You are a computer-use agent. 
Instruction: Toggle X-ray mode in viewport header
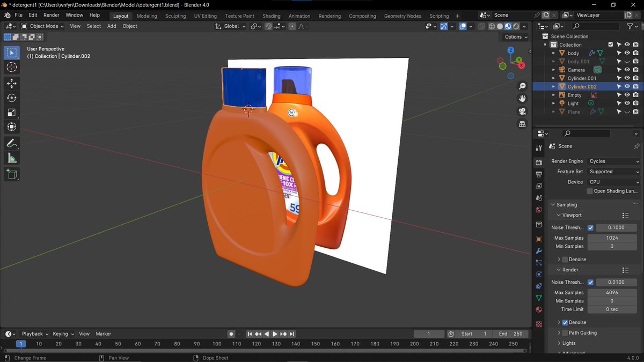pyautogui.click(x=480, y=26)
